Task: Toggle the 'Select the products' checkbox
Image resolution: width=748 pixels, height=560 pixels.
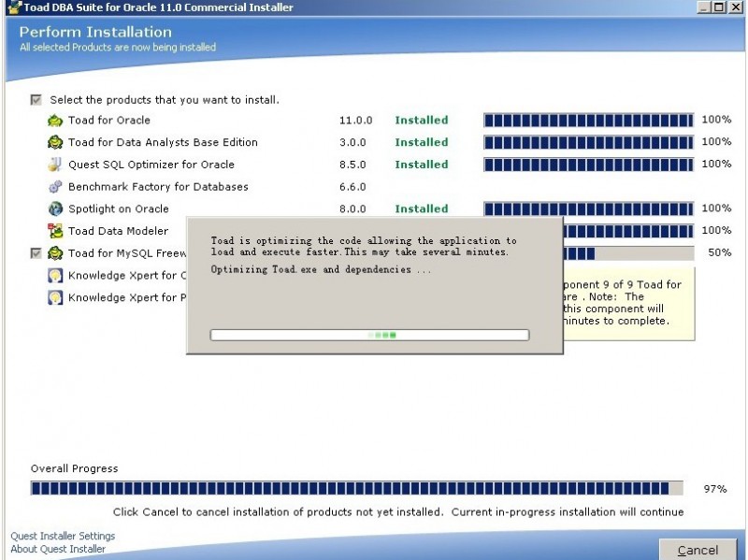Action: [36, 100]
